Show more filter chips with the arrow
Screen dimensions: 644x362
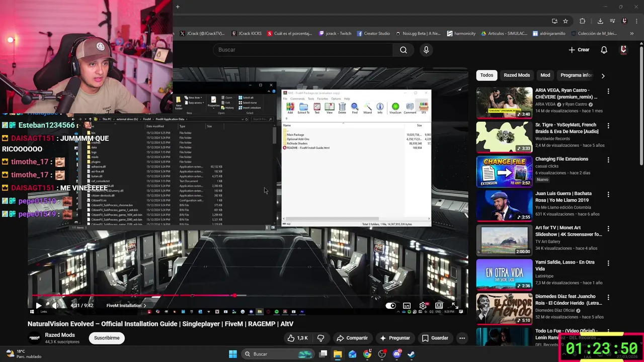click(603, 75)
